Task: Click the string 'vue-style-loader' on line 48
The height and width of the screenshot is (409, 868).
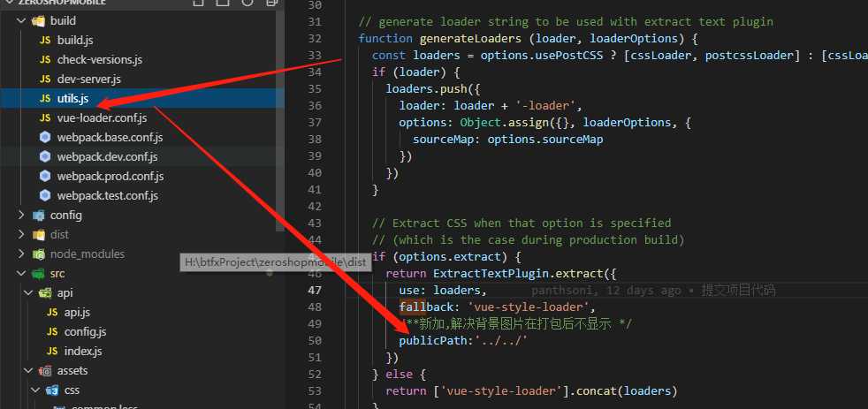Action: (x=528, y=307)
